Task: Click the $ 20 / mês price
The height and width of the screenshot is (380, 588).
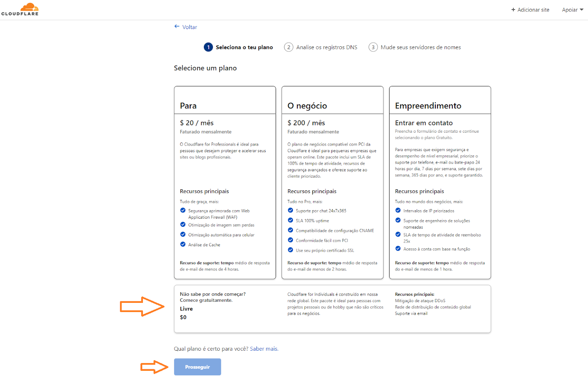Action: 197,123
